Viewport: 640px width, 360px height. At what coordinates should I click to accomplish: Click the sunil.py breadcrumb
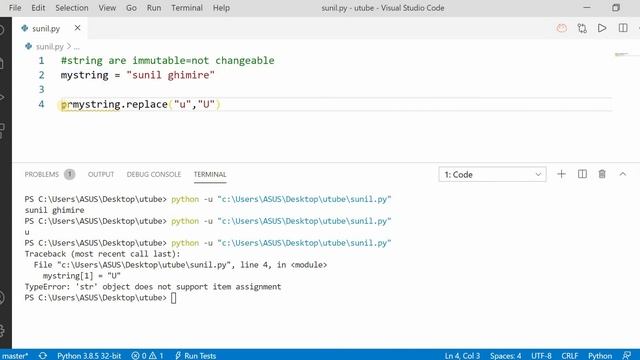click(x=49, y=47)
